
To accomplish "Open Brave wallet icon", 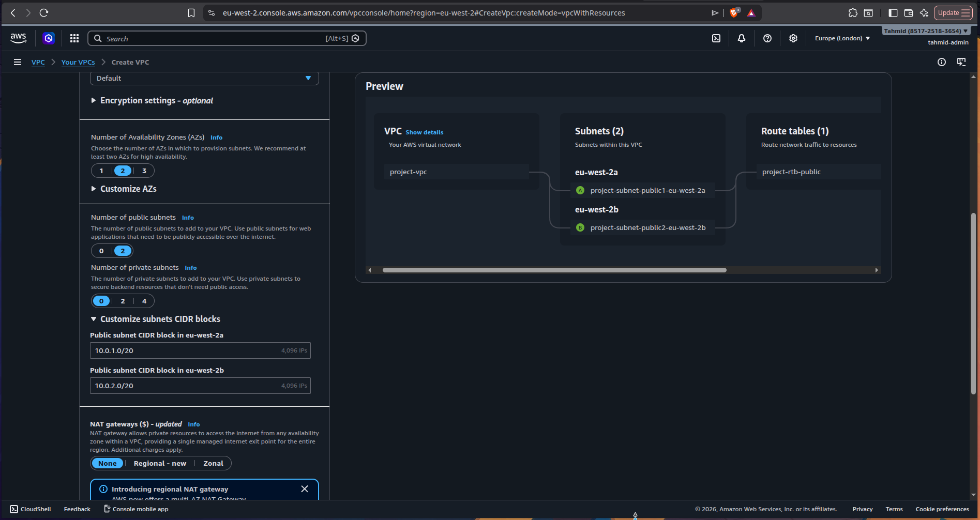I will [x=909, y=13].
